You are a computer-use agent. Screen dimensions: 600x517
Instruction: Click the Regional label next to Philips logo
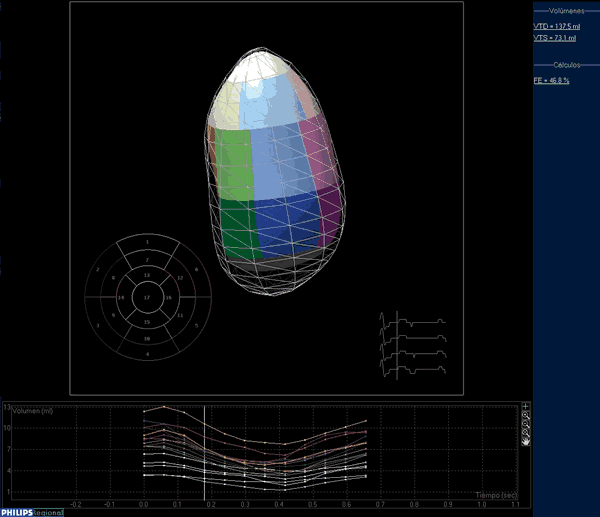pyautogui.click(x=48, y=513)
